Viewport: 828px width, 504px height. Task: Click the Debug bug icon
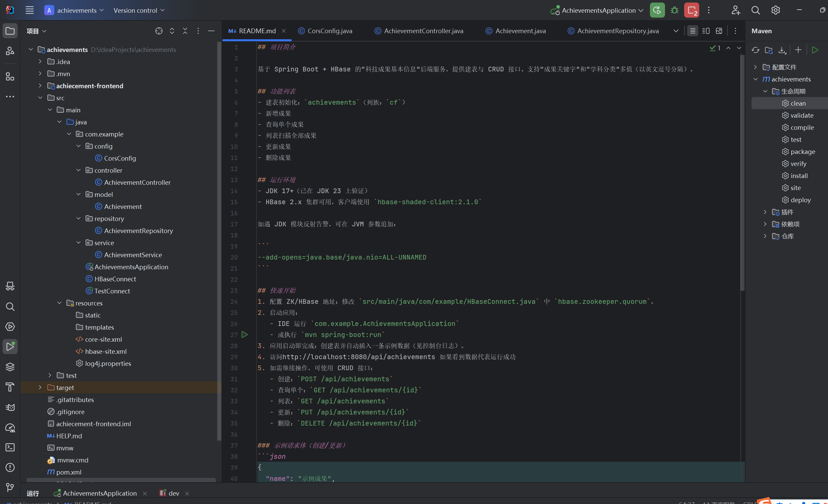(674, 10)
